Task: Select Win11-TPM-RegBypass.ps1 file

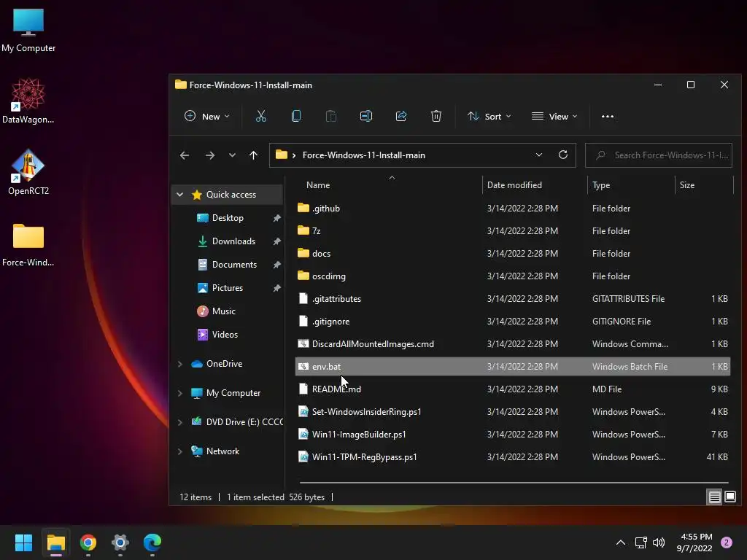Action: point(513,456)
